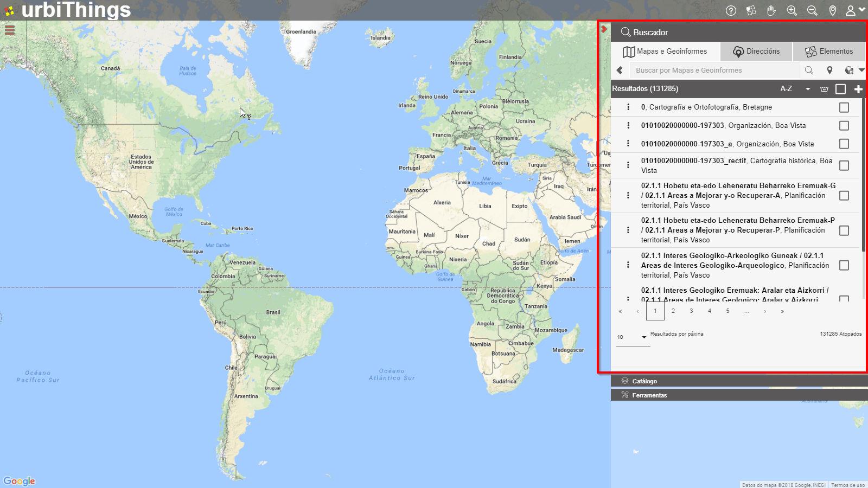Click the Buscador magnifier header icon

click(x=626, y=32)
